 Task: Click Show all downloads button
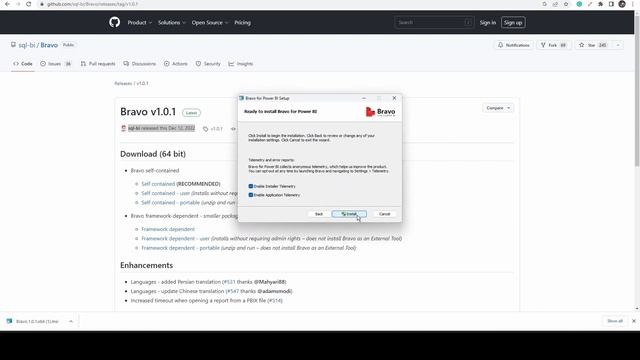(x=615, y=321)
